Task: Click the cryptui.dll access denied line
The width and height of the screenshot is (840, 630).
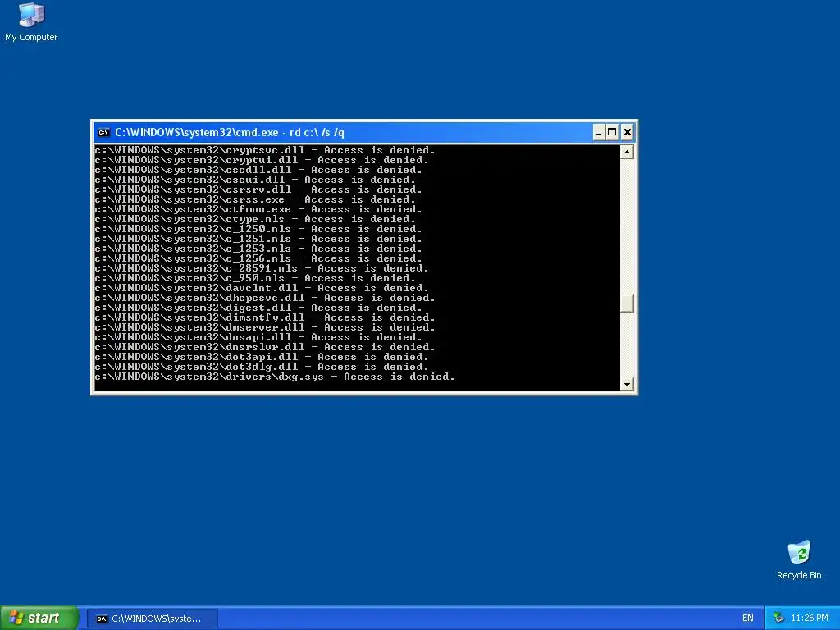Action: point(262,160)
